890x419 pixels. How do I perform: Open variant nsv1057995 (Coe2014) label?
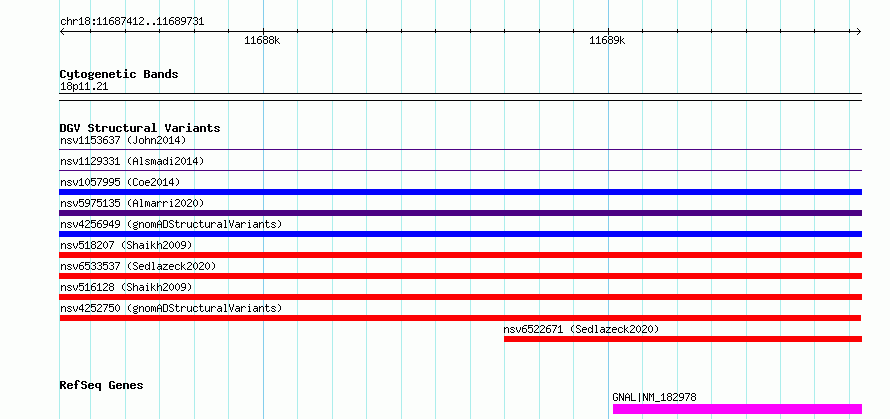click(x=120, y=182)
